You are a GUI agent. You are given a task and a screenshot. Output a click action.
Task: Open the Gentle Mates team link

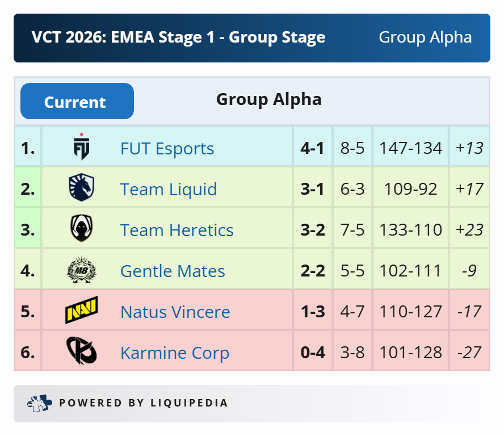pyautogui.click(x=173, y=271)
